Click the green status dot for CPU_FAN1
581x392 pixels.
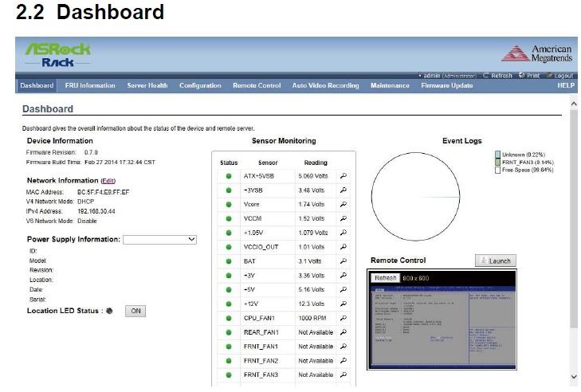coord(229,318)
